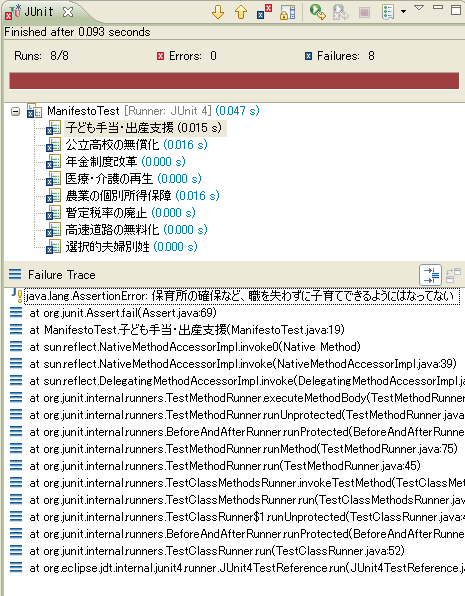Click Failure Trace header icon
The height and width of the screenshot is (596, 465).
click(x=15, y=274)
